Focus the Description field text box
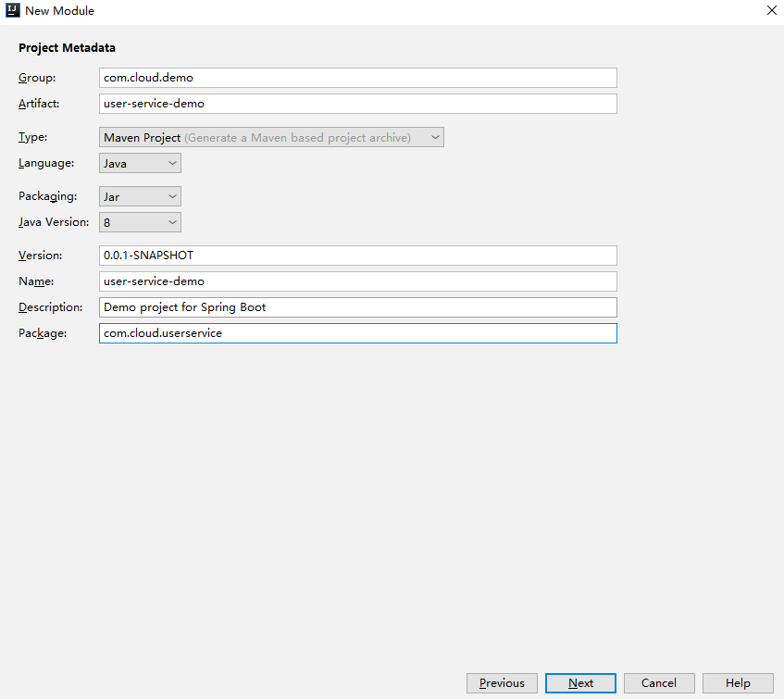 pyautogui.click(x=357, y=307)
